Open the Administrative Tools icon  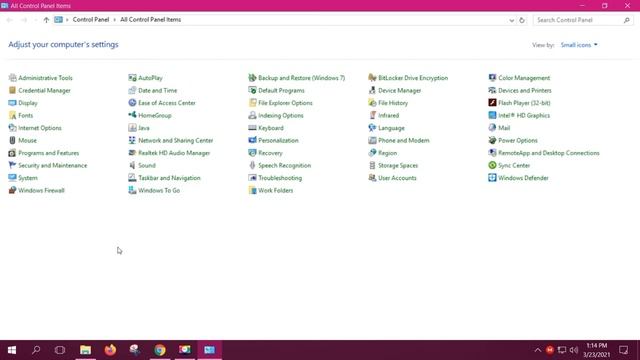[x=12, y=78]
